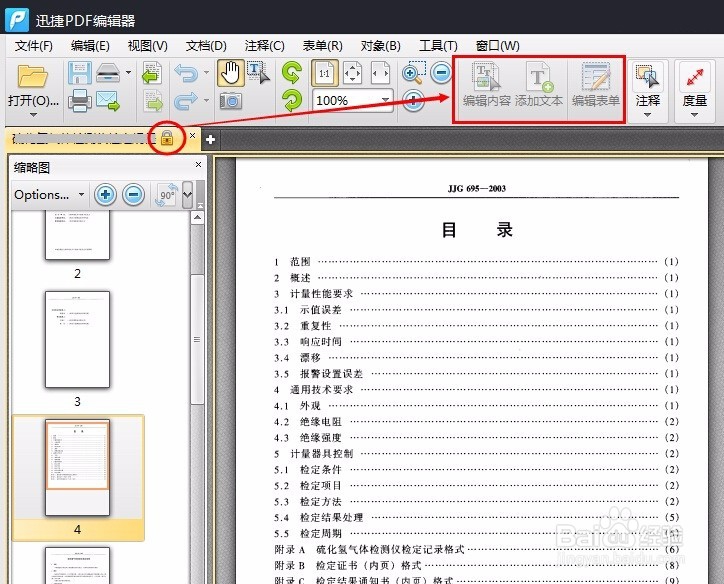Click the 目录 contents heading
724x584 pixels.
click(x=477, y=229)
